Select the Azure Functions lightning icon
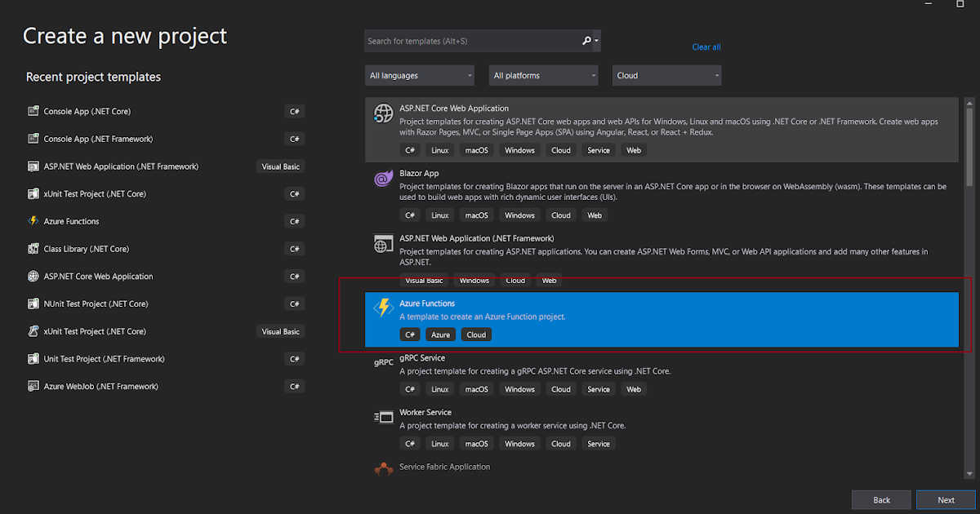Screen dimensions: 980x514 point(384,308)
